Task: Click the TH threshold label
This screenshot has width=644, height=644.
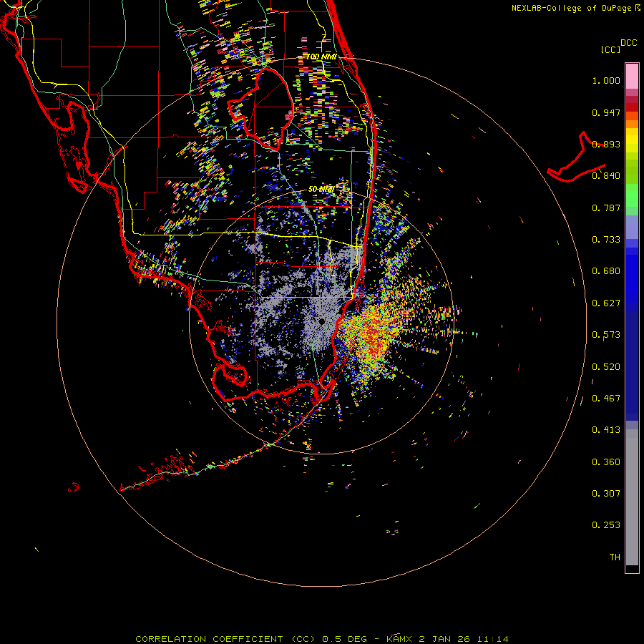Action: (615, 557)
